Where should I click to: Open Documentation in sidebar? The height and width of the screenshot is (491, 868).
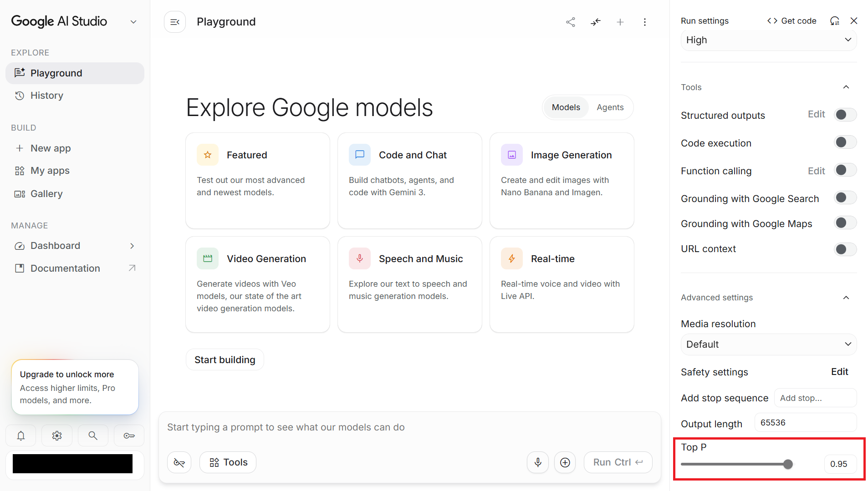click(x=75, y=268)
